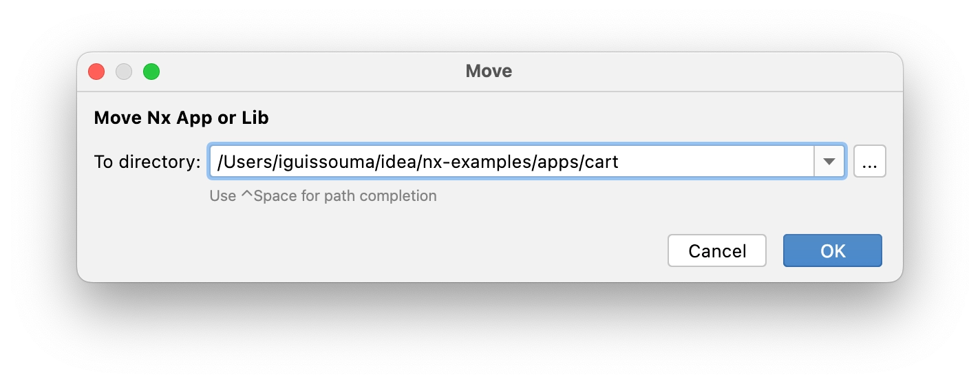Confirm the move with OK
The width and height of the screenshot is (980, 384).
833,251
